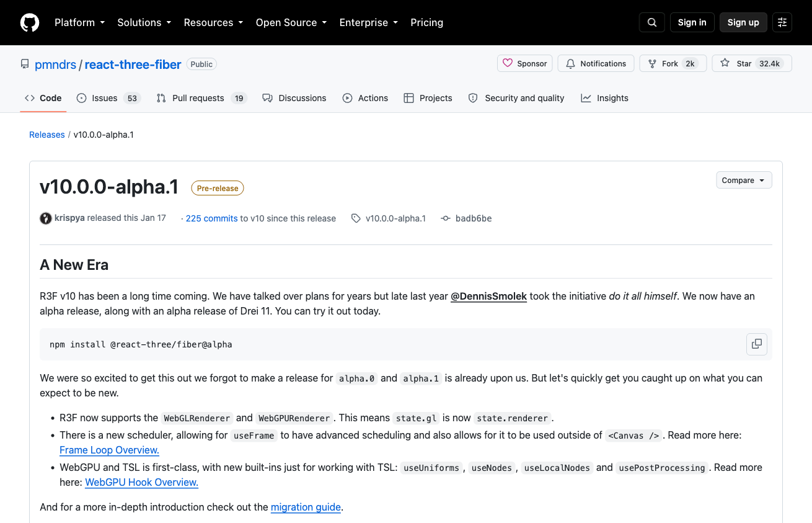Switch to the Pull requests tab
The height and width of the screenshot is (523, 812).
coord(201,98)
